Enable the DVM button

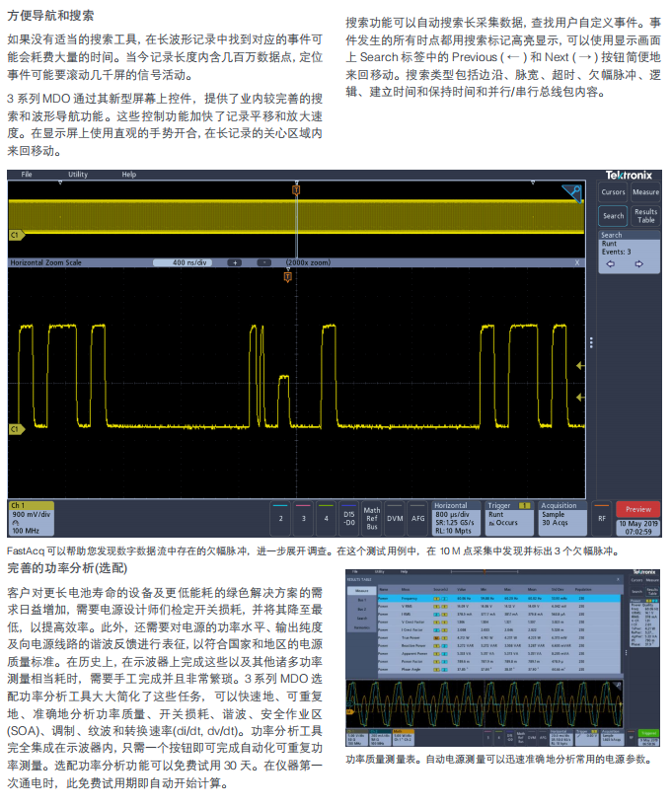coord(395,519)
